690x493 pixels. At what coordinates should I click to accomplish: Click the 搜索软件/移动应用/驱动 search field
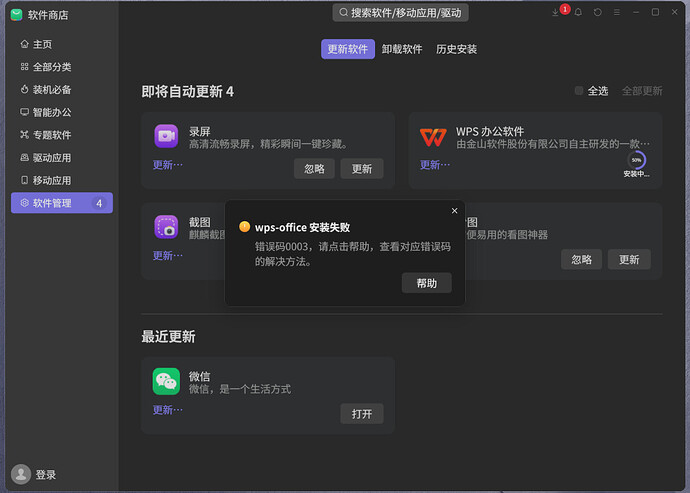pos(400,13)
